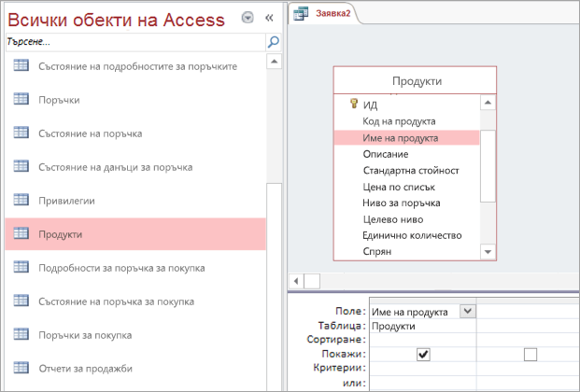Select the Целево ниво field
Viewport: 580px width, 392px height.
(x=407, y=219)
